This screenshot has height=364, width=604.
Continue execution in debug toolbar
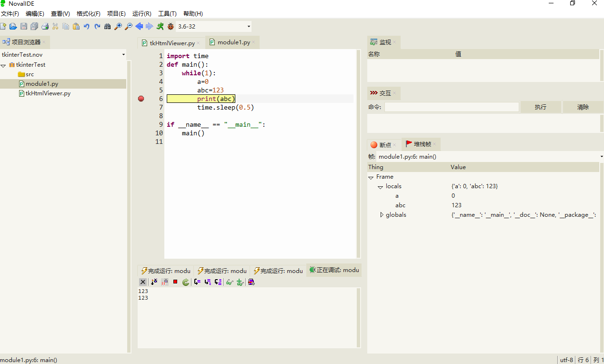tap(154, 282)
